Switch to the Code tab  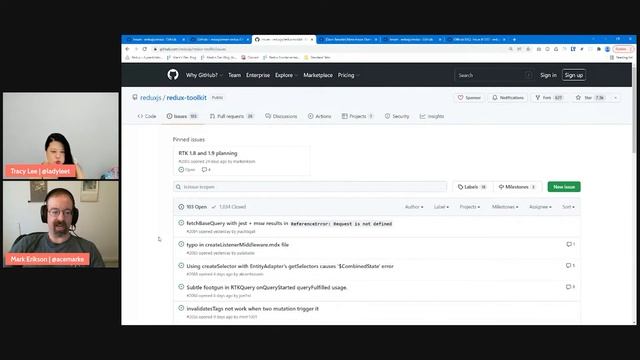[147, 116]
